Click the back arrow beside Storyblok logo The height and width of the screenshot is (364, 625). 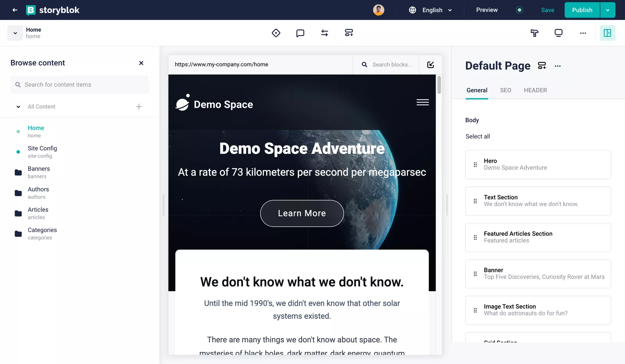(x=15, y=10)
